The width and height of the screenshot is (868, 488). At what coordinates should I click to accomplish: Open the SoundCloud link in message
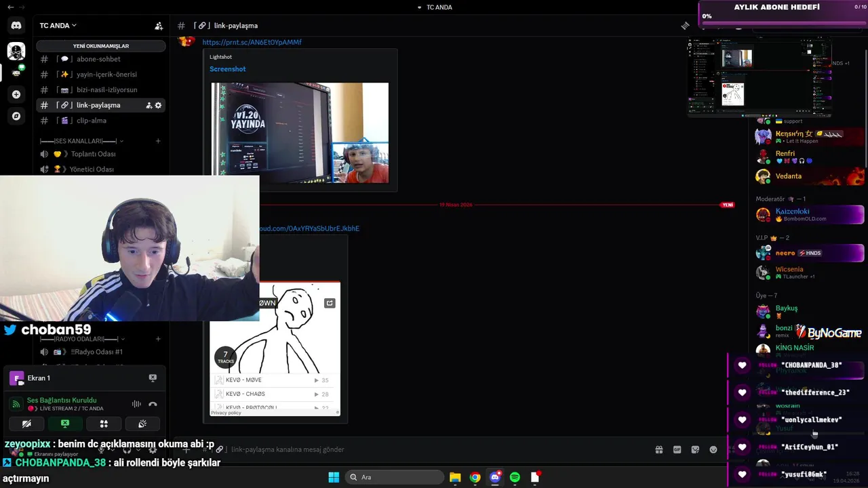309,228
